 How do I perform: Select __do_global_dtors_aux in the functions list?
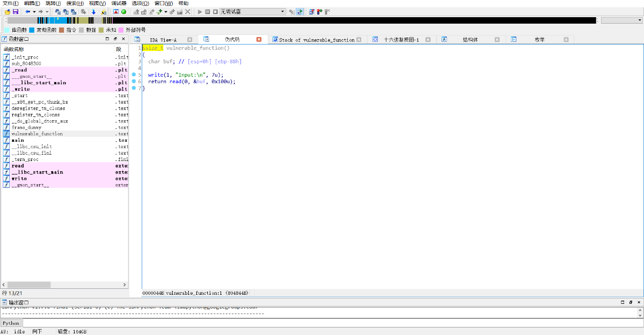[x=64, y=121]
